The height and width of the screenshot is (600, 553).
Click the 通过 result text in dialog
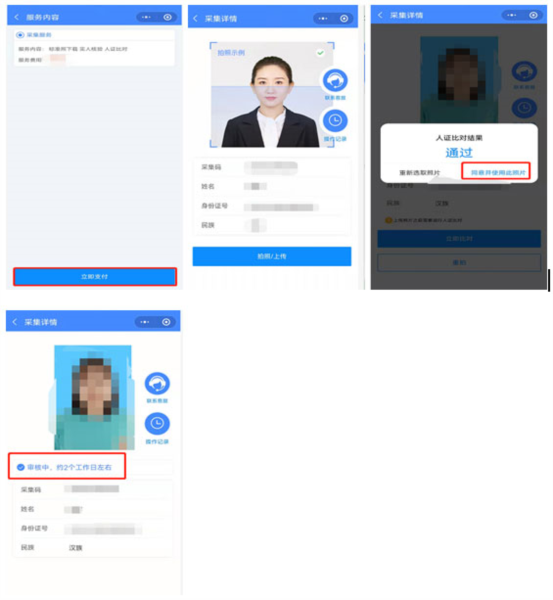click(x=459, y=153)
